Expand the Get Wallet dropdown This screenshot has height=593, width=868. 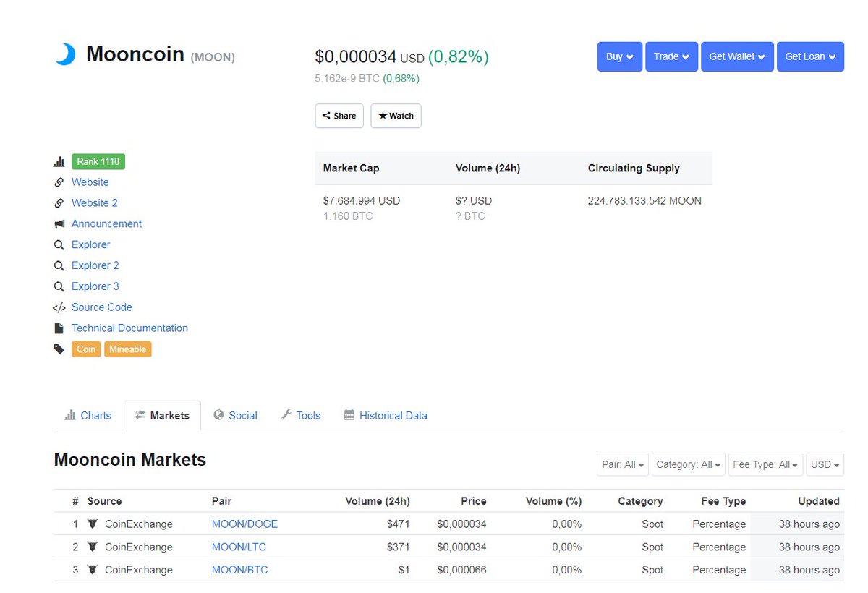click(x=737, y=56)
